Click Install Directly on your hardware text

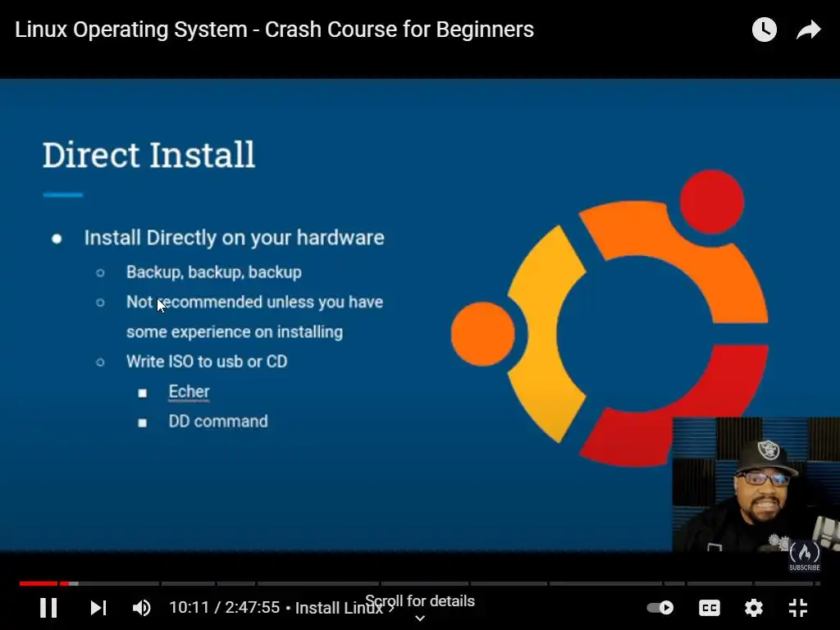pos(234,238)
